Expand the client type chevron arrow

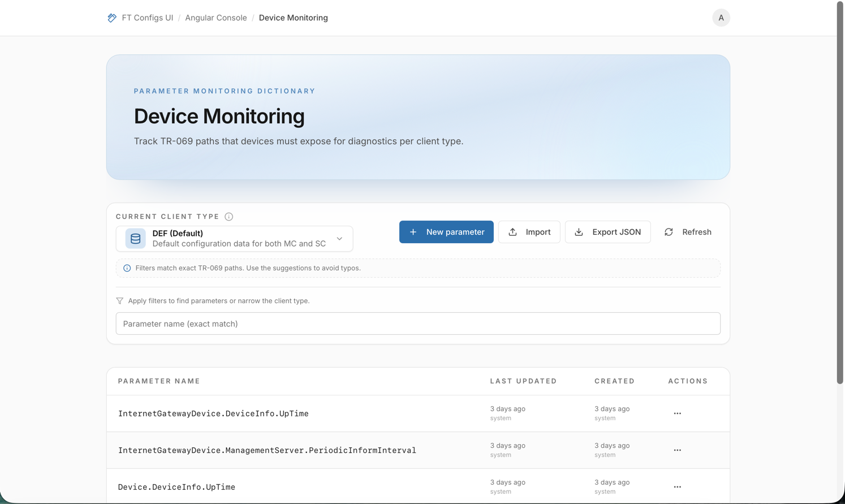coord(339,239)
